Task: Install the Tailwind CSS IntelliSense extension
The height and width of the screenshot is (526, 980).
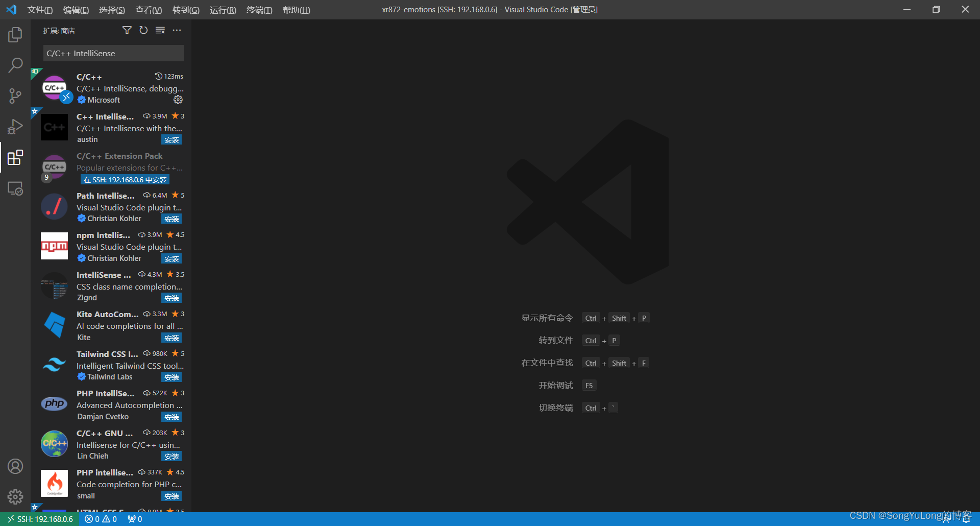Action: (x=171, y=377)
